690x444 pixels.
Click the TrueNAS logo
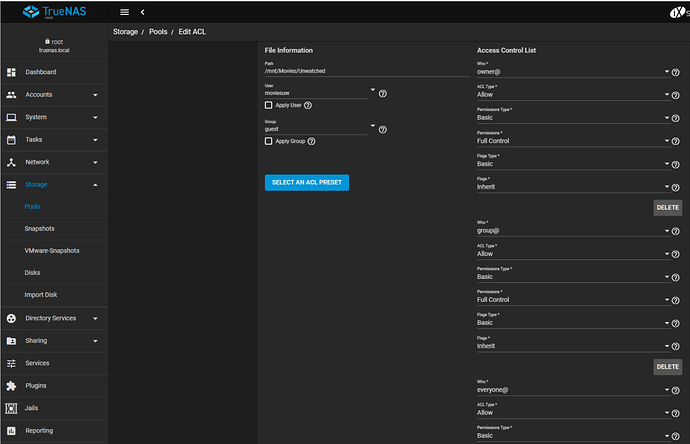point(55,12)
